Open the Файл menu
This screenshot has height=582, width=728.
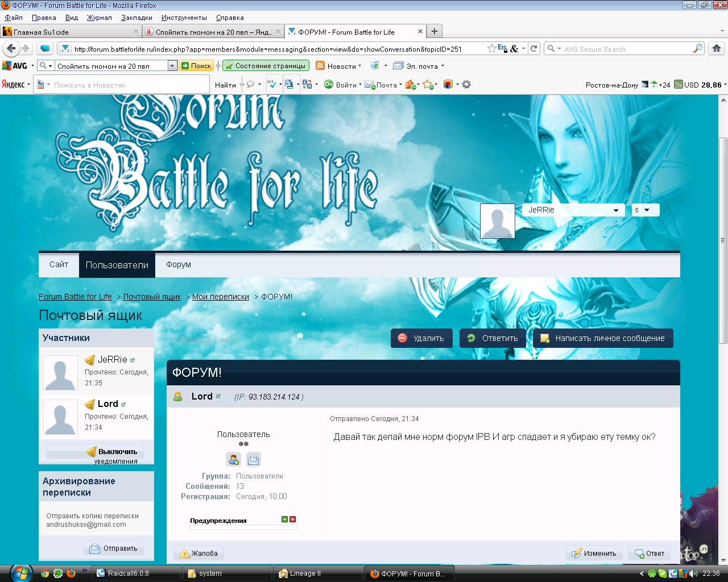(14, 18)
